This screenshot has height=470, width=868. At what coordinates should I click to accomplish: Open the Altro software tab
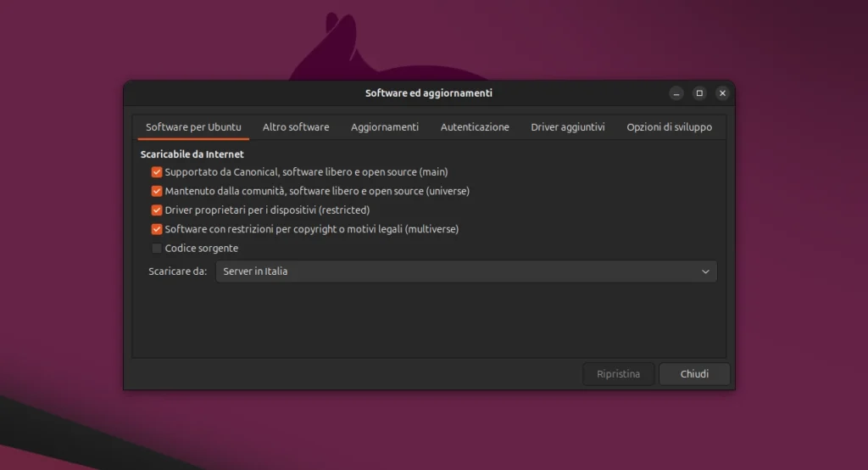pyautogui.click(x=296, y=127)
